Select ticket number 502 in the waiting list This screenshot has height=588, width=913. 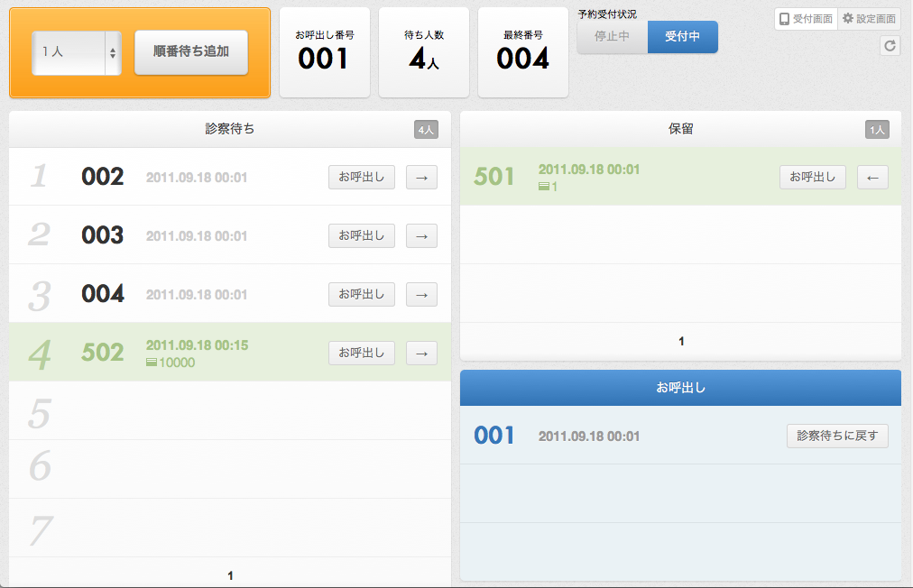click(103, 353)
